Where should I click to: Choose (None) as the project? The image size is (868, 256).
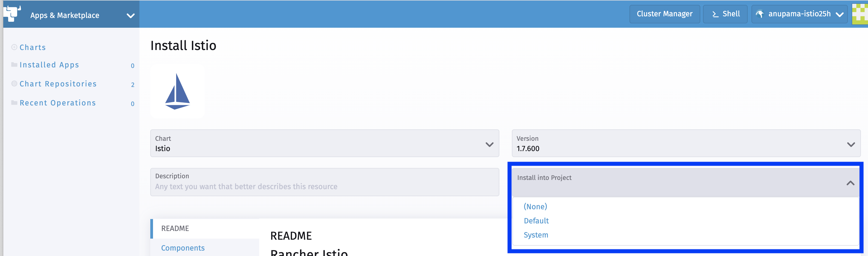click(536, 207)
